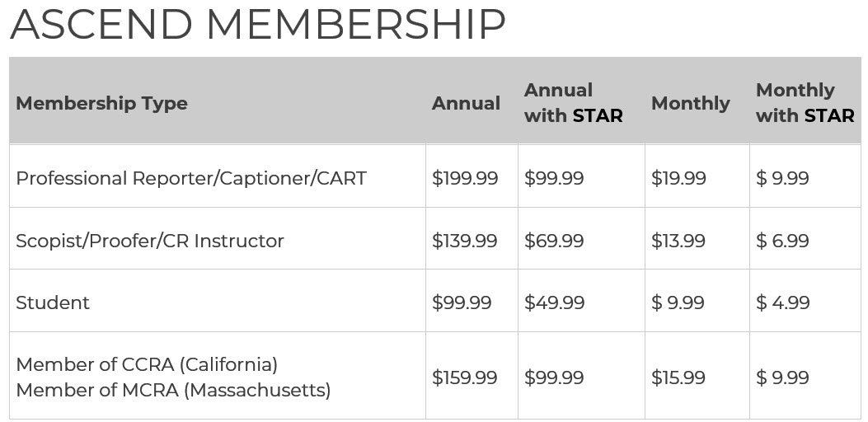
Task: Select the Scopist/Proofer/CR Instructor row label
Action: (x=150, y=241)
